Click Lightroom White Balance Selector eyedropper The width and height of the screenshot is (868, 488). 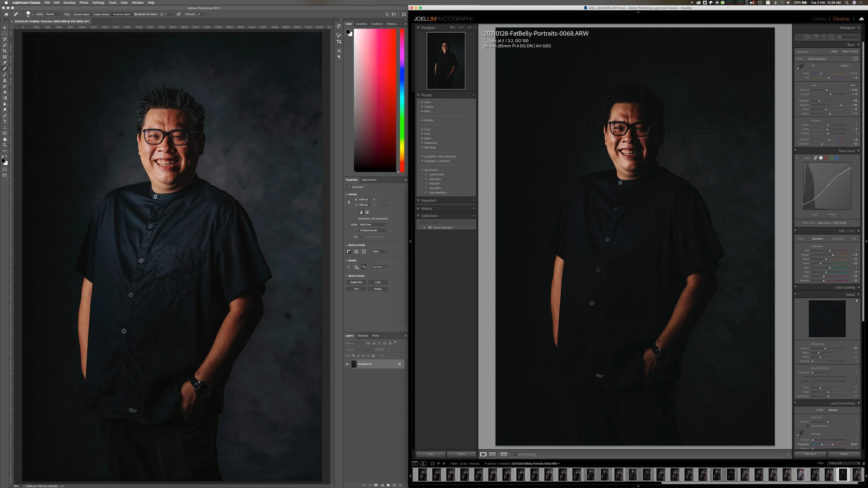pyautogui.click(x=800, y=67)
